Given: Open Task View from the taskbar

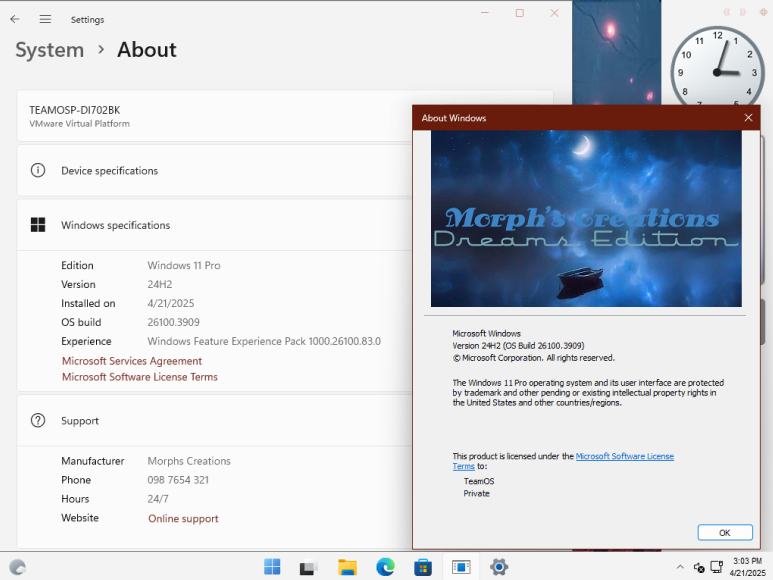Looking at the screenshot, I should 309,567.
